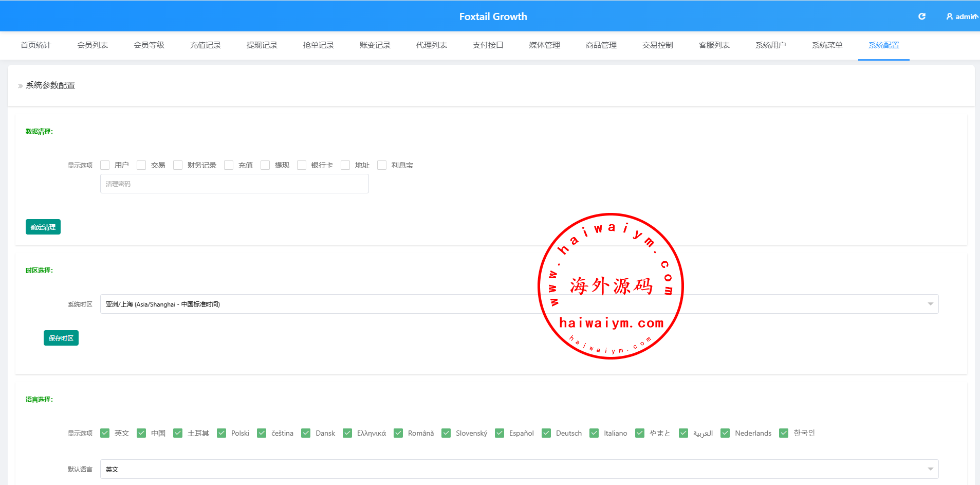Enable the 充值 cleanup checkbox
This screenshot has width=980, height=485.
[229, 165]
